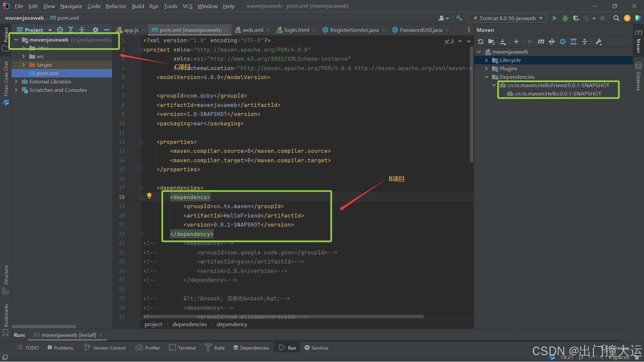Open the Refactor menu

[x=116, y=6]
